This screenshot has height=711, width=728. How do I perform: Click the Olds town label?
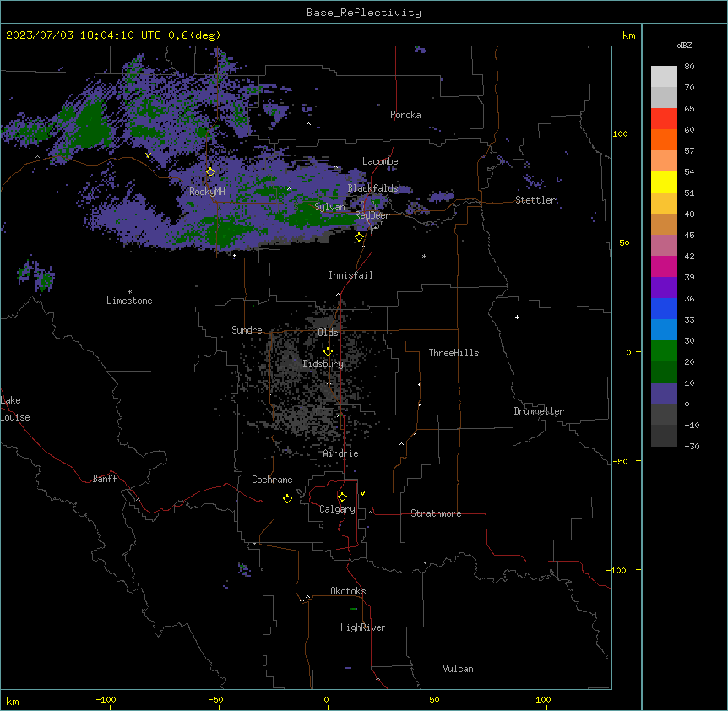[x=328, y=333]
